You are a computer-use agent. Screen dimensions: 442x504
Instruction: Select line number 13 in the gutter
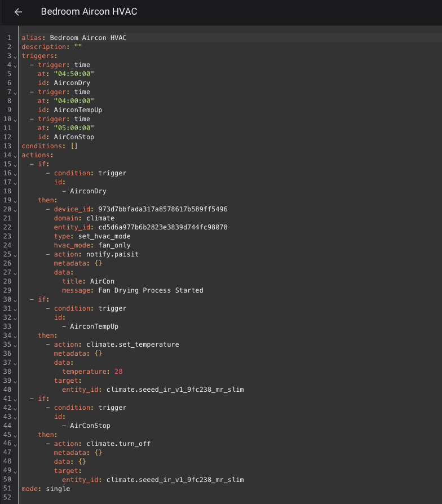[7, 146]
